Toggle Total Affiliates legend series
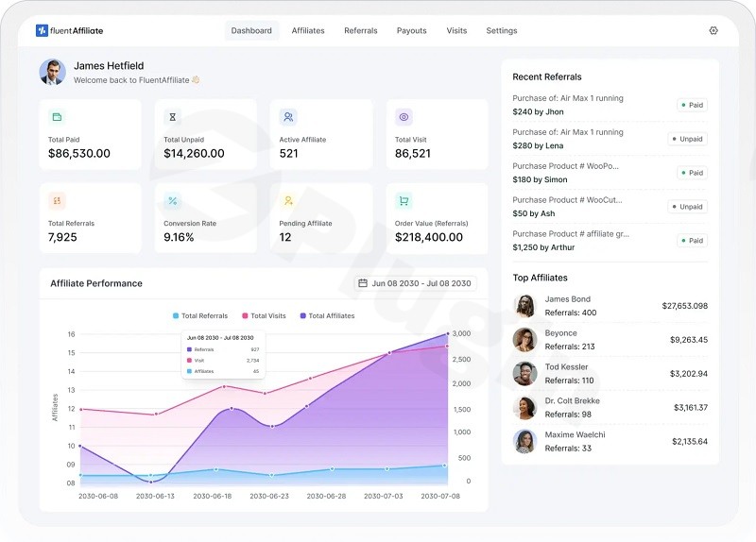The image size is (756, 542). click(x=327, y=315)
